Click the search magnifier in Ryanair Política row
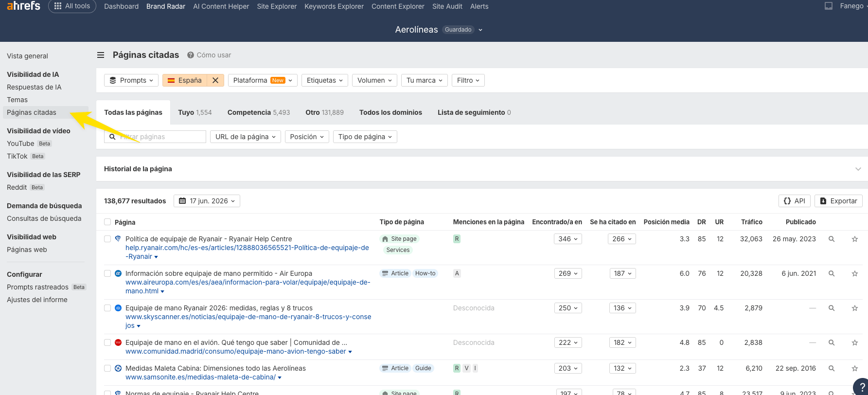The image size is (868, 395). (832, 239)
